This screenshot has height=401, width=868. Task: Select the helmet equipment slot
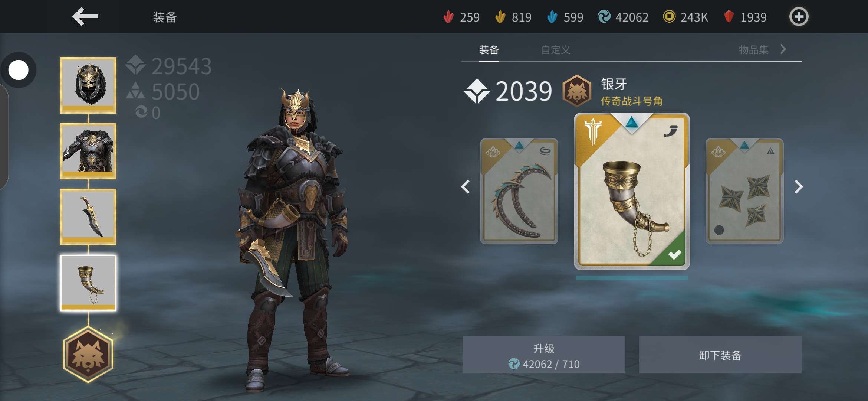click(88, 85)
